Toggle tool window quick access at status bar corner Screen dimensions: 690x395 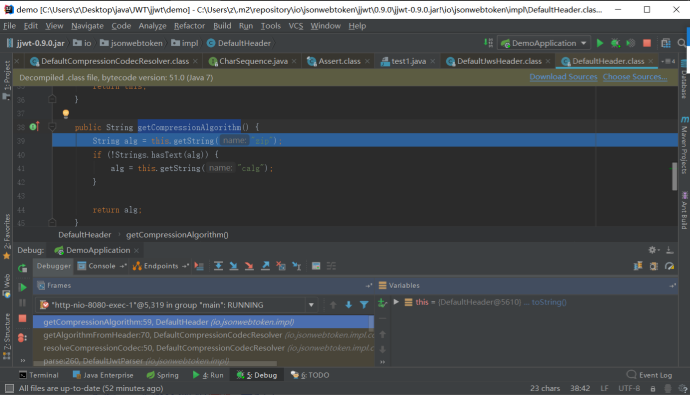9,388
